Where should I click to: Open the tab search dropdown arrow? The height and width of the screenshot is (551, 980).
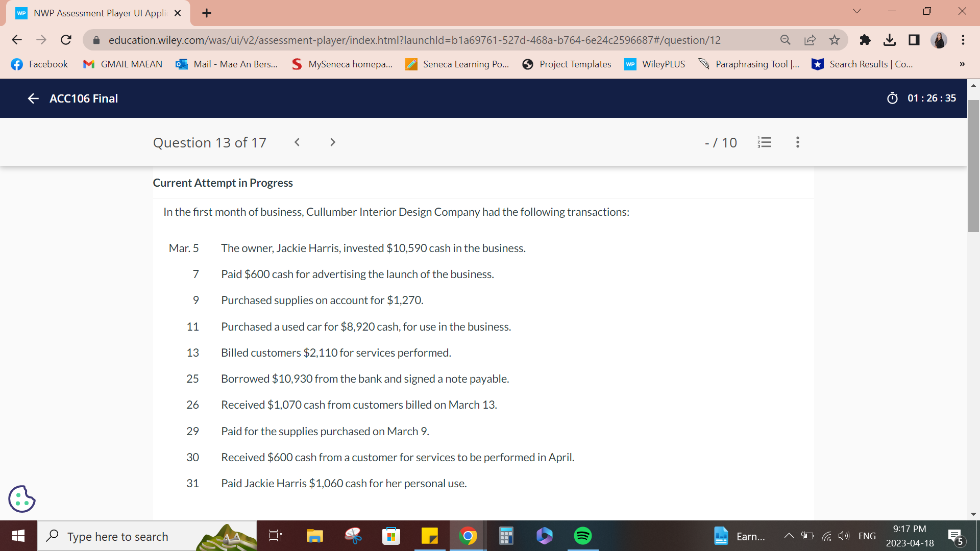pyautogui.click(x=856, y=11)
